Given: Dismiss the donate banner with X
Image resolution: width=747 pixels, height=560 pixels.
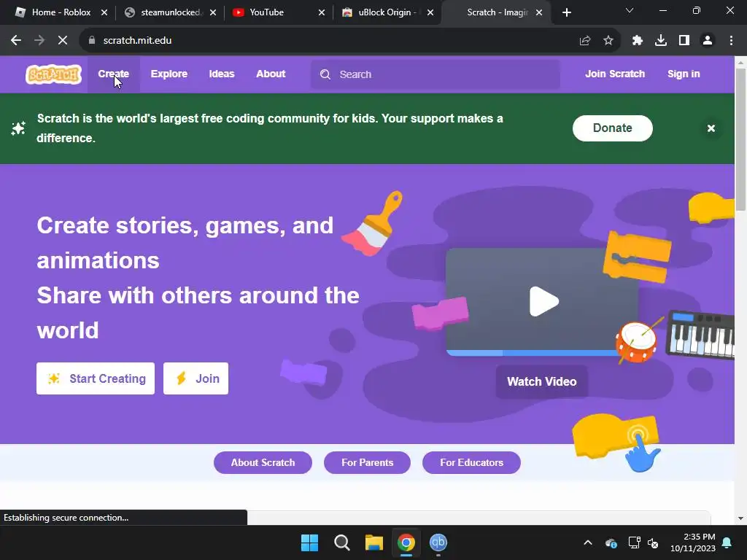Looking at the screenshot, I should (x=711, y=128).
